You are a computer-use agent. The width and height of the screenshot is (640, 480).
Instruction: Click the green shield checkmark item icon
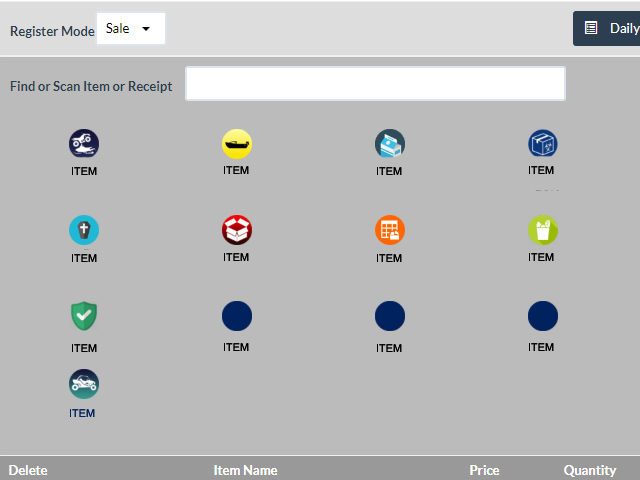click(84, 316)
